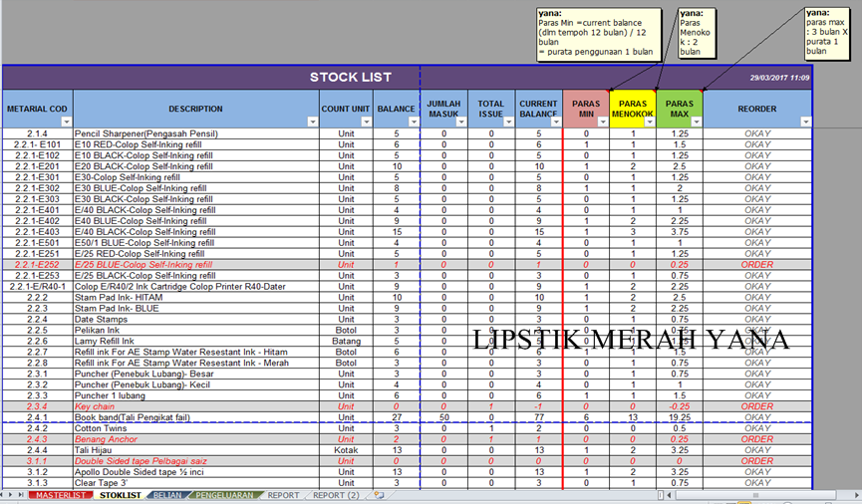This screenshot has height=504, width=862.
Task: Click the insert new worksheet icon
Action: click(379, 495)
